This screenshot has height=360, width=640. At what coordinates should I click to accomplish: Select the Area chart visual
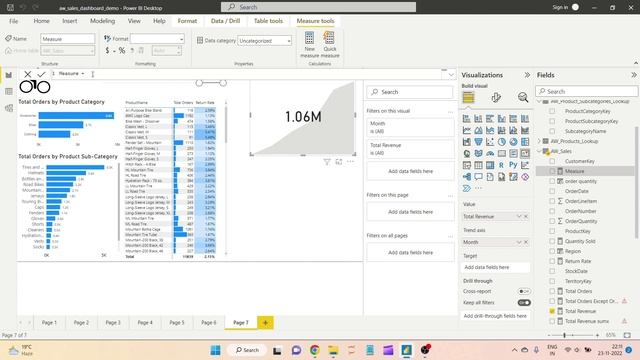point(478,130)
